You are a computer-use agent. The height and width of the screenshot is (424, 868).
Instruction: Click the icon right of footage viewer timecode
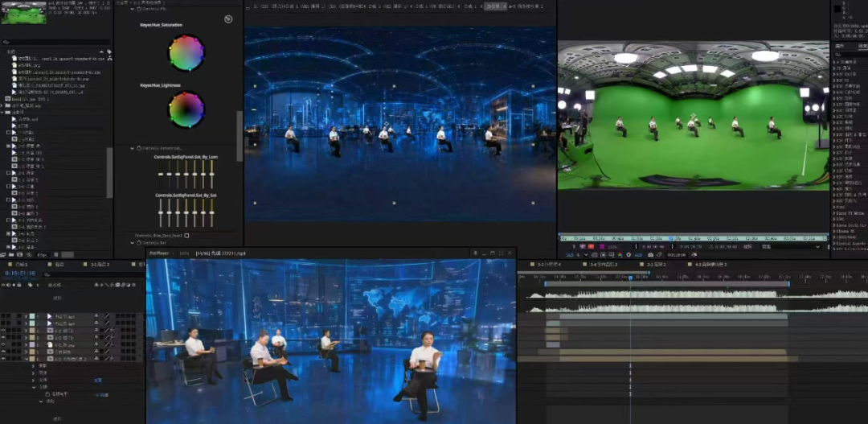coord(694,255)
